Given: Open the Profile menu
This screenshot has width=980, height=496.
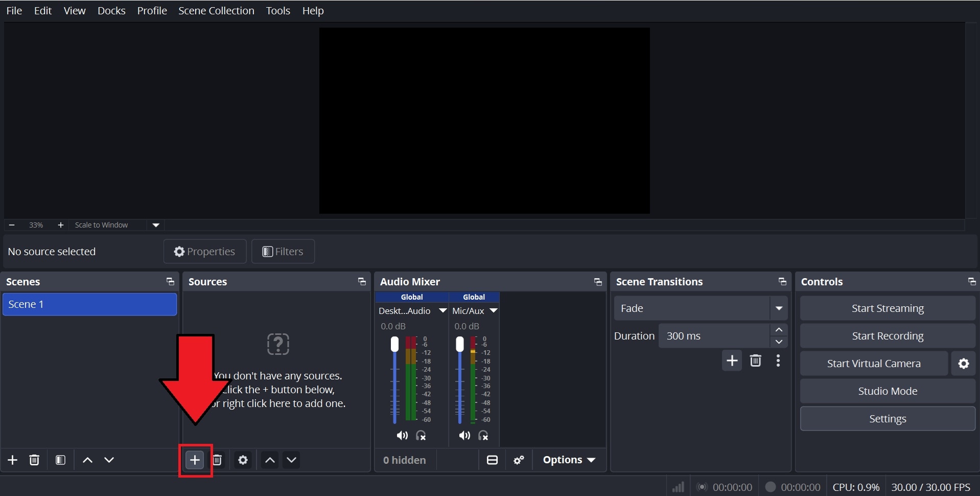Looking at the screenshot, I should [152, 11].
